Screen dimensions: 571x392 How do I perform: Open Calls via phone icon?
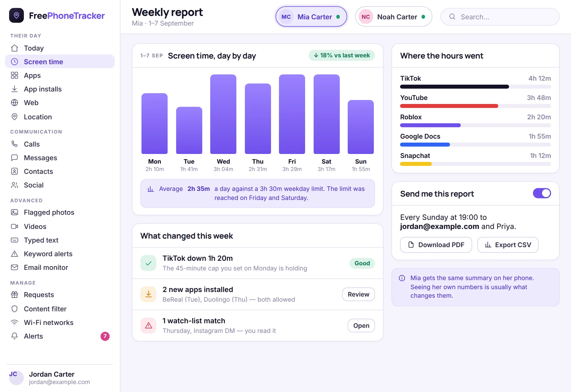click(14, 144)
